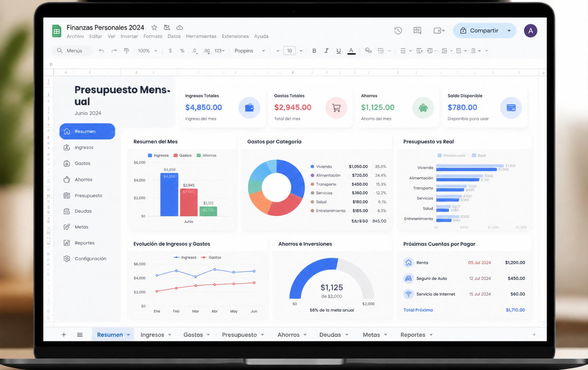Toggle underline formatting
588x370 pixels.
point(338,51)
